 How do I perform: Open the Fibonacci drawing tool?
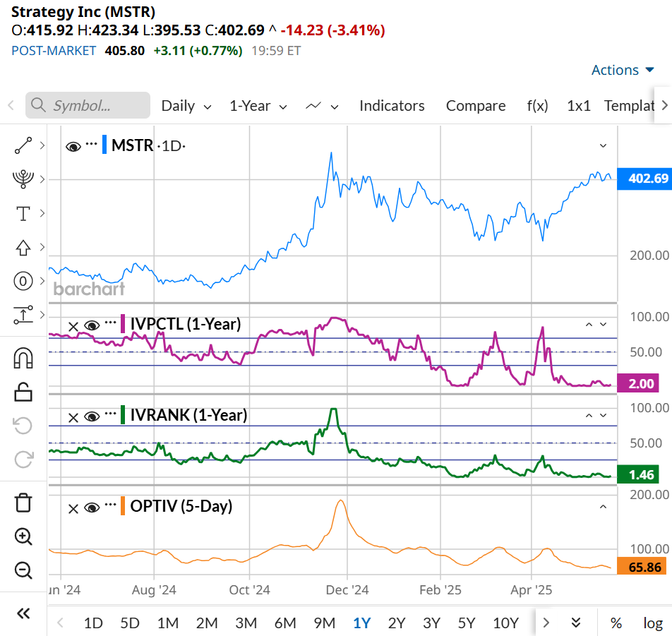(23, 179)
